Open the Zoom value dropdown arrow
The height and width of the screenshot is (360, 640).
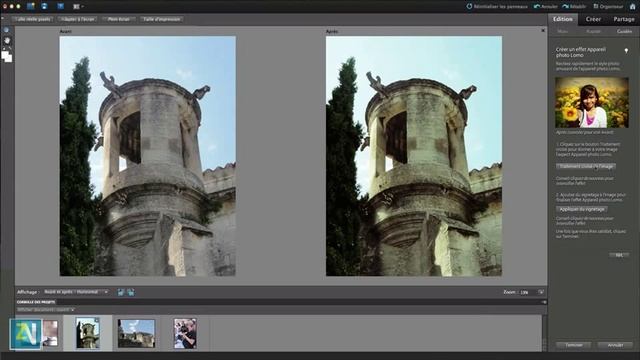pos(541,292)
